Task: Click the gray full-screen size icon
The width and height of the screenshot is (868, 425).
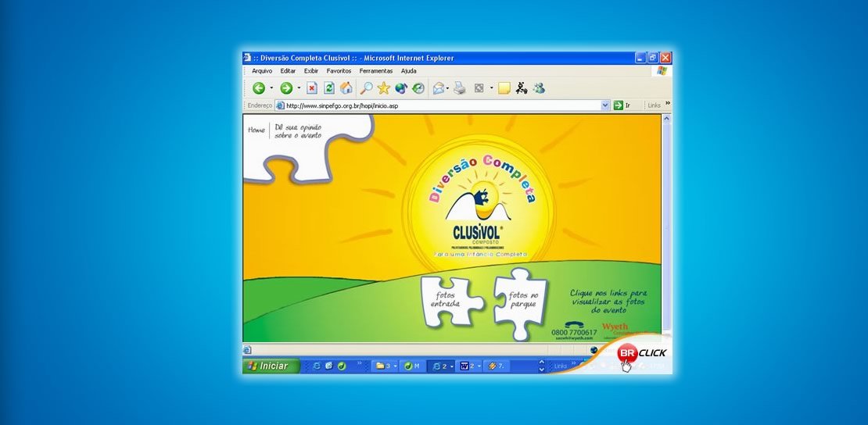Action: 479,88
